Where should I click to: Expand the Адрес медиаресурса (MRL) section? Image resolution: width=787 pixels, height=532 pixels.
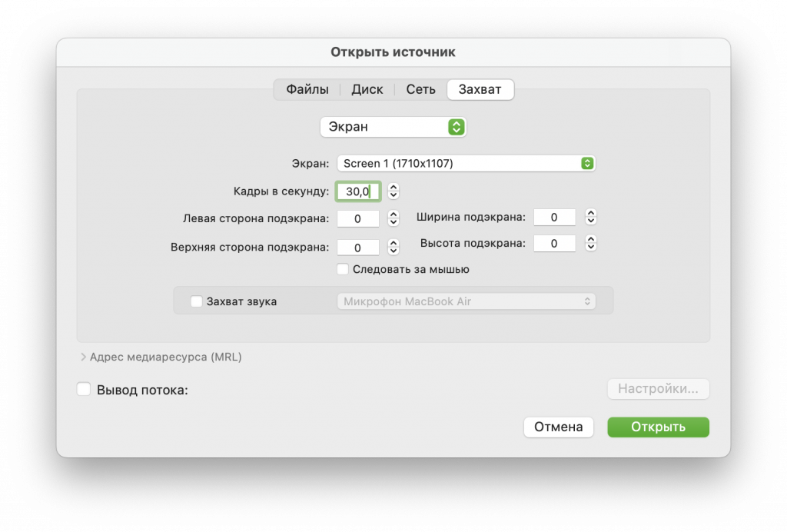pos(84,357)
